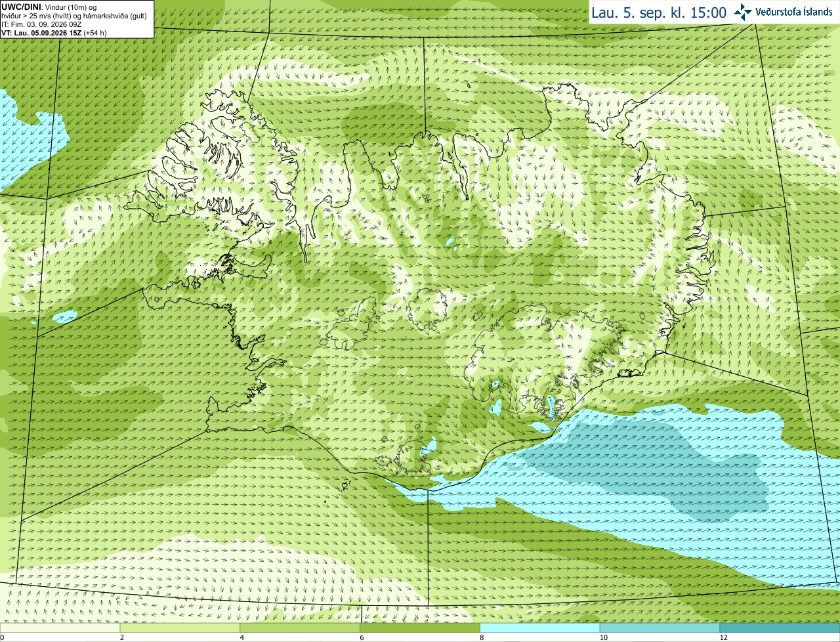
Task: Click the legend tick label 4
Action: pyautogui.click(x=242, y=637)
